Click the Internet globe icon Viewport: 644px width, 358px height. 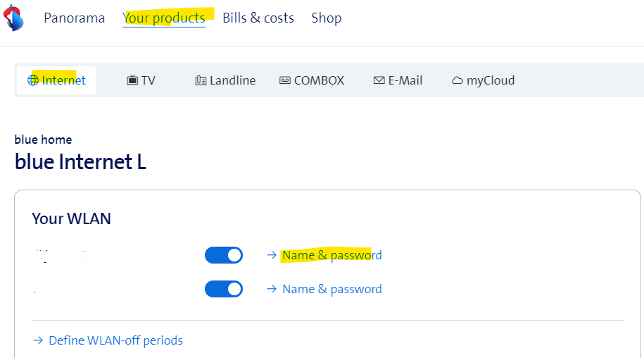click(33, 80)
